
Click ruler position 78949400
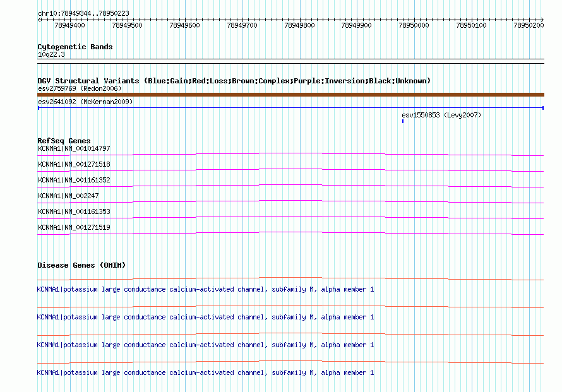[69, 25]
